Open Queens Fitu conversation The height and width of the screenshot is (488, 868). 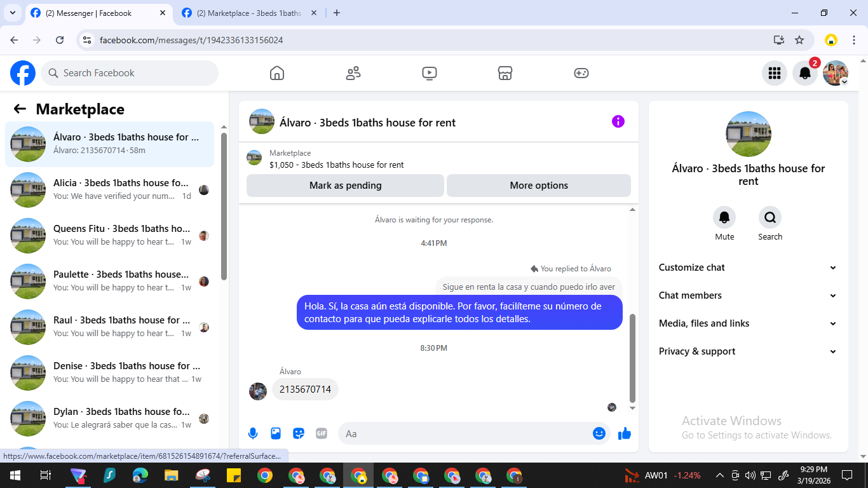click(110, 236)
